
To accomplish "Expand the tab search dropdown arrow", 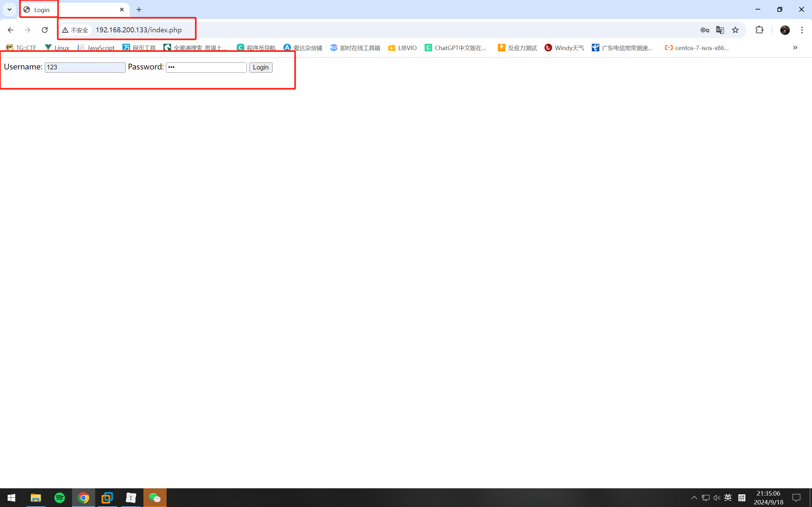I will click(x=10, y=10).
